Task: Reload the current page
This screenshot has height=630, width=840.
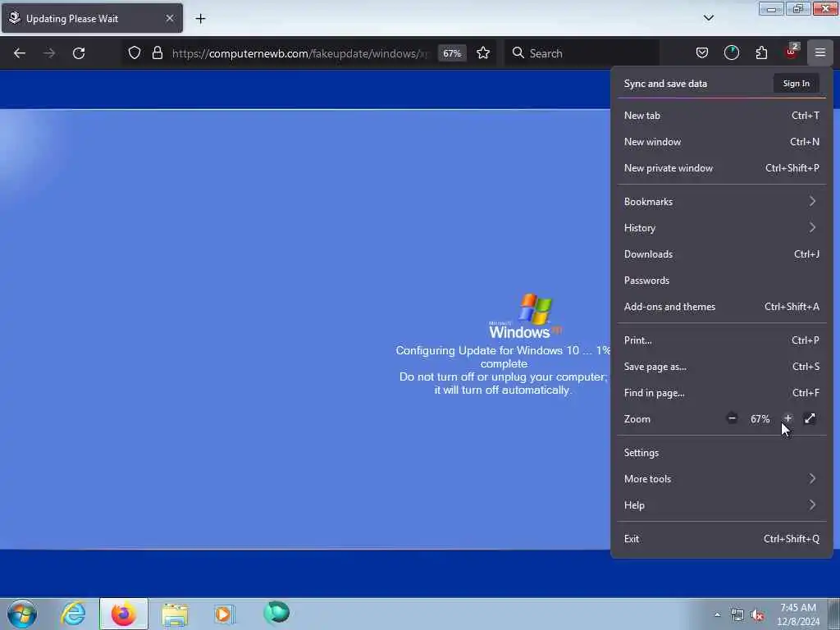Action: click(x=79, y=53)
